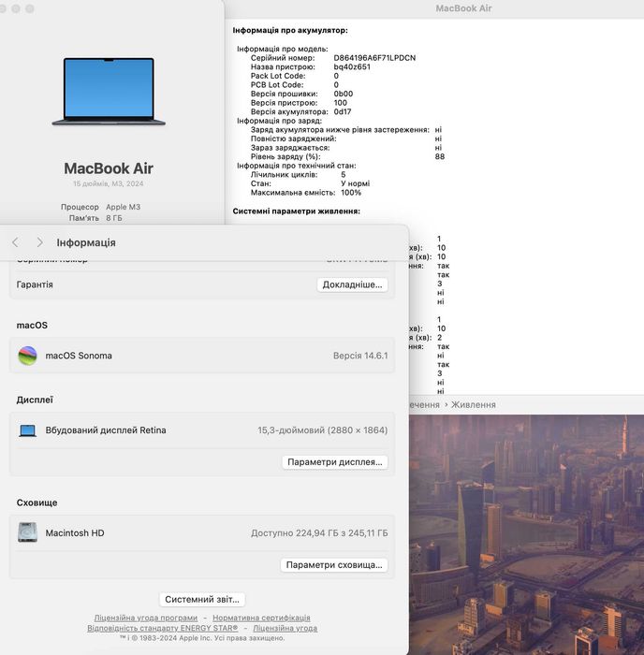
Task: Open warranty details via Докладніше button
Action: coord(352,284)
